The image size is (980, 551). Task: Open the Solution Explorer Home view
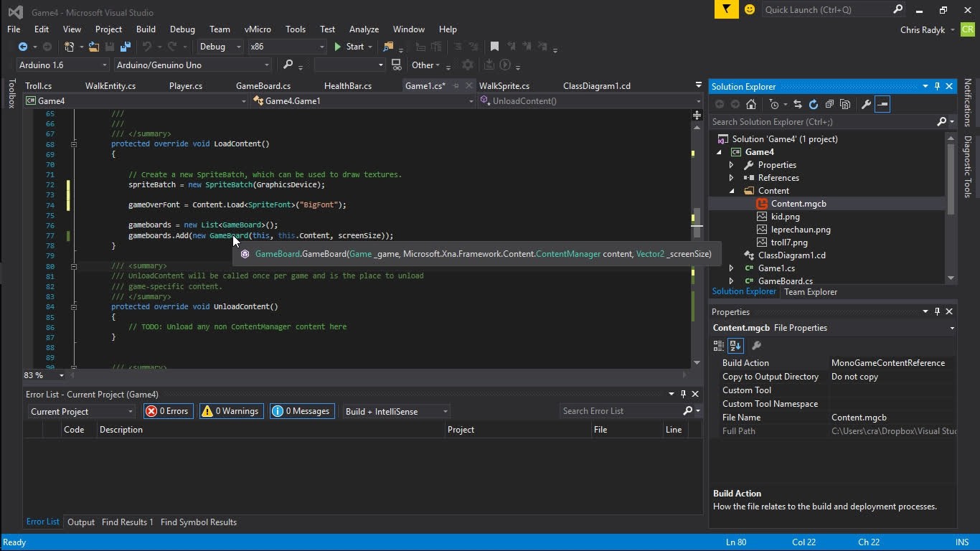751,104
